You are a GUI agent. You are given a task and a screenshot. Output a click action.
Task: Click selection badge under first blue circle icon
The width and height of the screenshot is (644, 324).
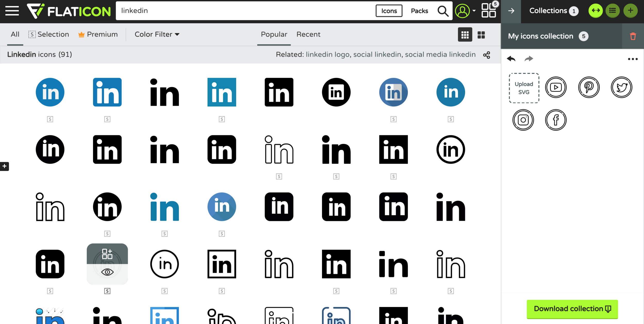[x=50, y=119]
